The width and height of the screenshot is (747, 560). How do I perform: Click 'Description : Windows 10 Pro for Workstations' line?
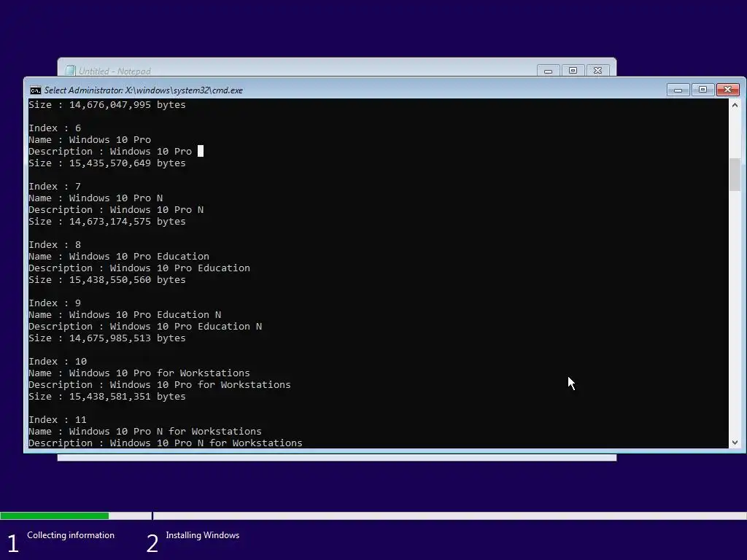tap(160, 385)
